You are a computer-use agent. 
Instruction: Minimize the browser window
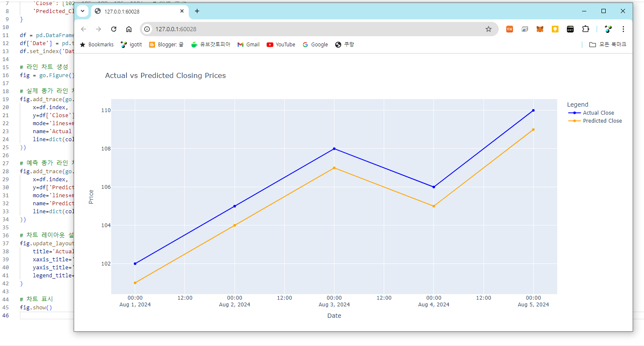pyautogui.click(x=584, y=11)
